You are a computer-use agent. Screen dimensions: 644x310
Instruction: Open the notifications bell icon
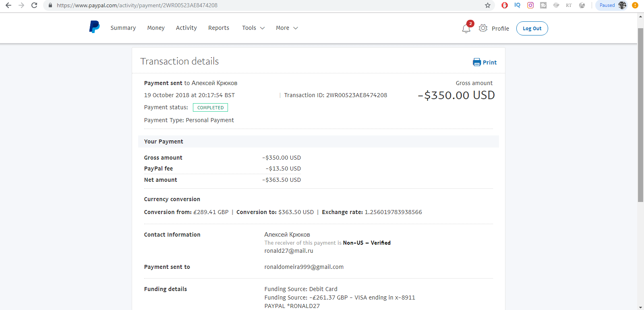coord(466,28)
